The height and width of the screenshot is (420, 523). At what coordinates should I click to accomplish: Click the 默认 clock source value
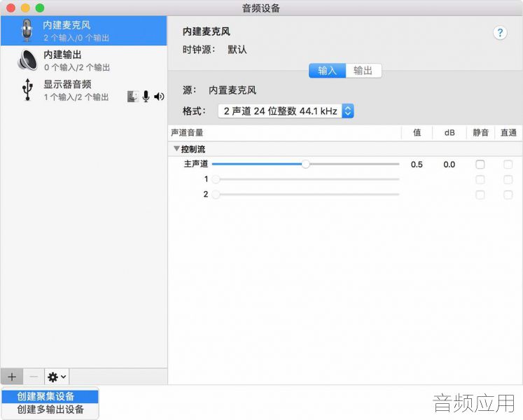tap(237, 50)
